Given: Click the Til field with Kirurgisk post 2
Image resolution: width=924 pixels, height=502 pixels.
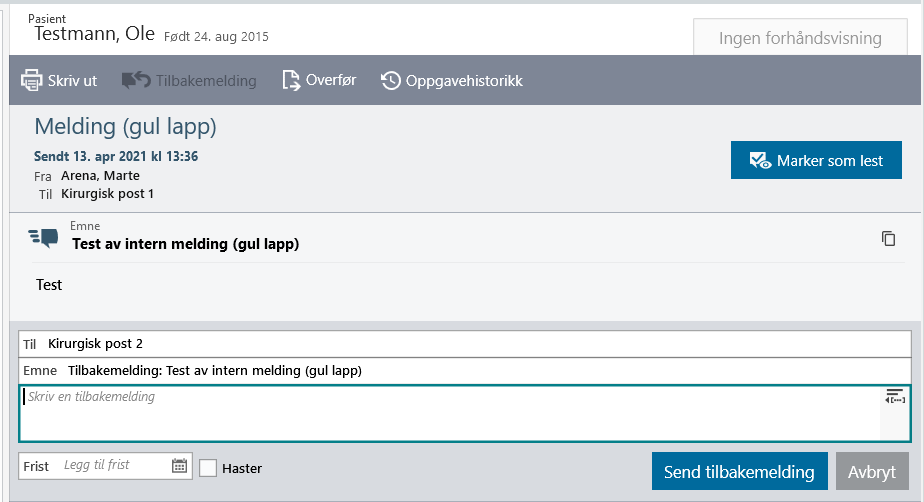Looking at the screenshot, I should coord(470,344).
